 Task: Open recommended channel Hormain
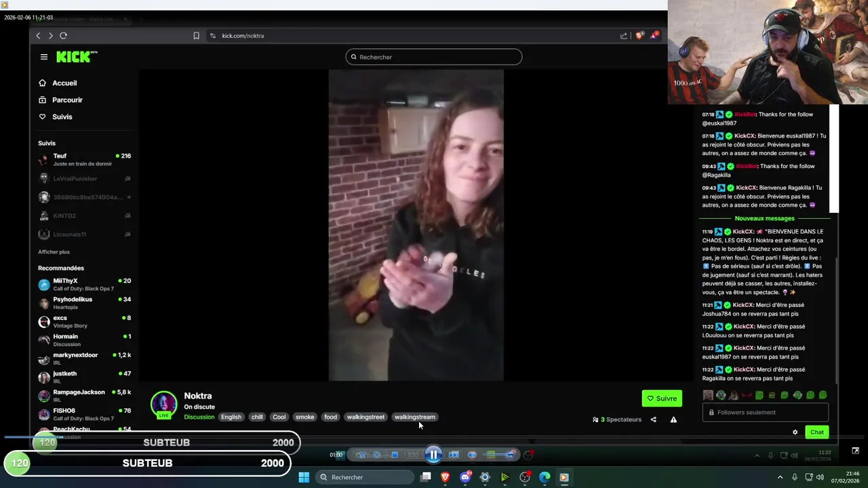[85, 340]
